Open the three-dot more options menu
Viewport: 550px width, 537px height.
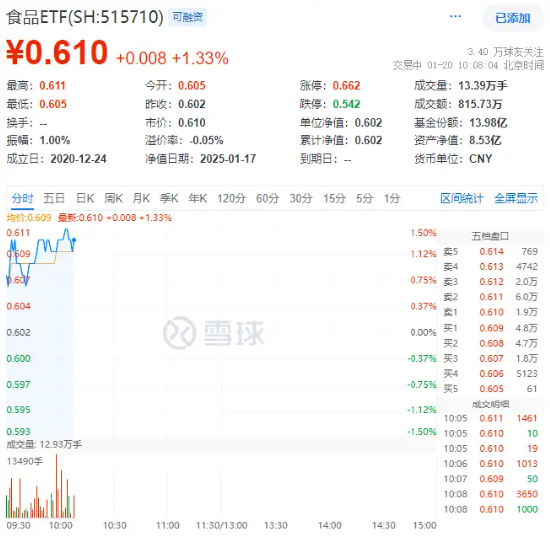455,16
